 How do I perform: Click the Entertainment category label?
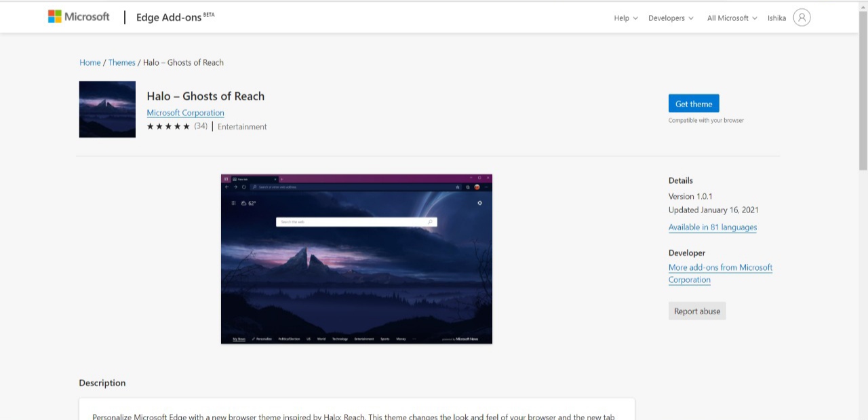coord(242,127)
